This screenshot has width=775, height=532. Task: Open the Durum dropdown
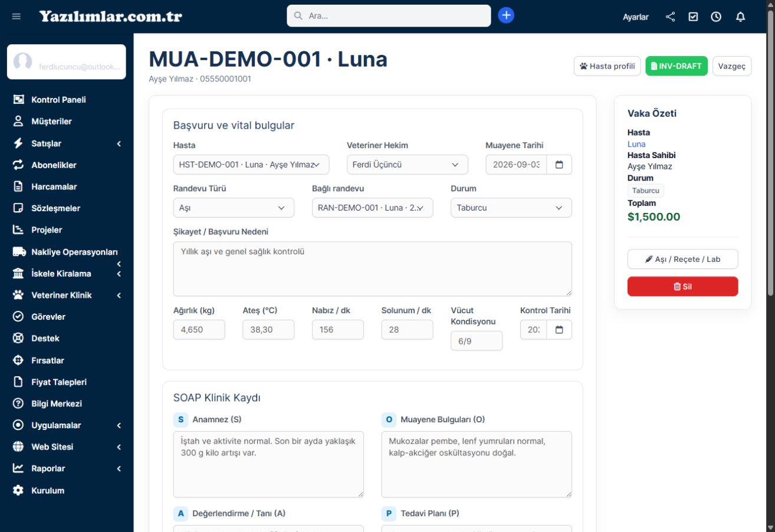tap(511, 208)
